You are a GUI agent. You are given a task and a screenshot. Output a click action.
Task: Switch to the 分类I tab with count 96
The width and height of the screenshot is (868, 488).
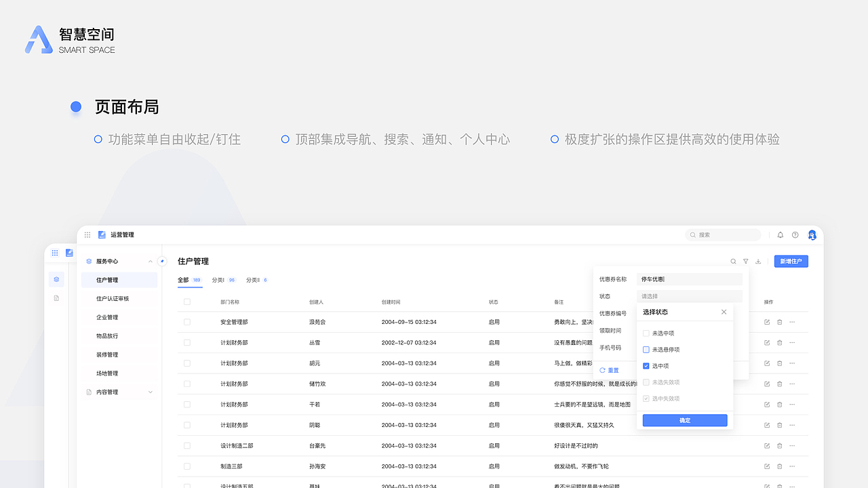[x=224, y=280]
